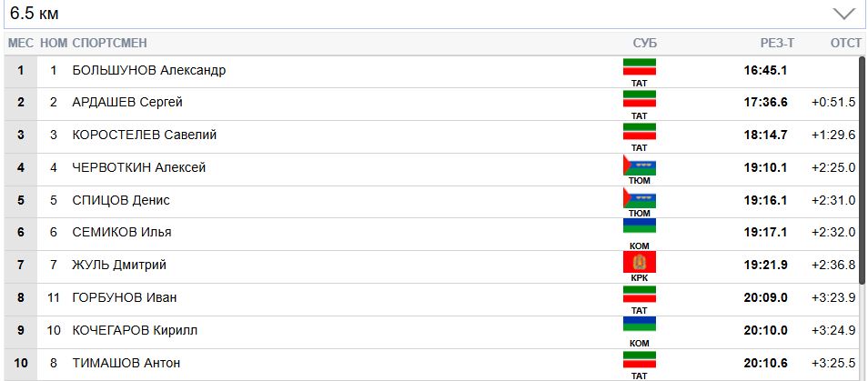
Task: Click the РЕЗ-Т column header
Action: [777, 43]
